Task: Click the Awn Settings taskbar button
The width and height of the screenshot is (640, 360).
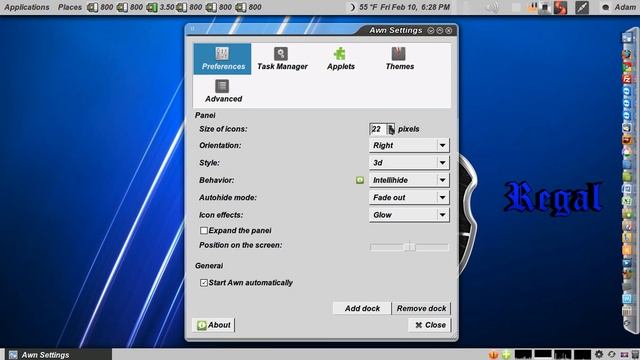Action: tap(57, 355)
